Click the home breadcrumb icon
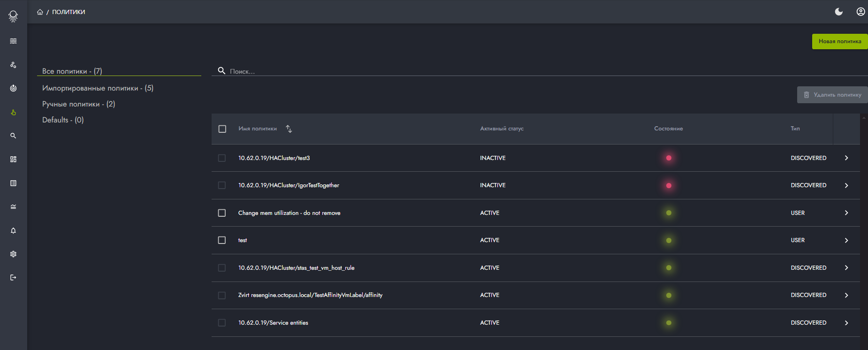 (40, 12)
